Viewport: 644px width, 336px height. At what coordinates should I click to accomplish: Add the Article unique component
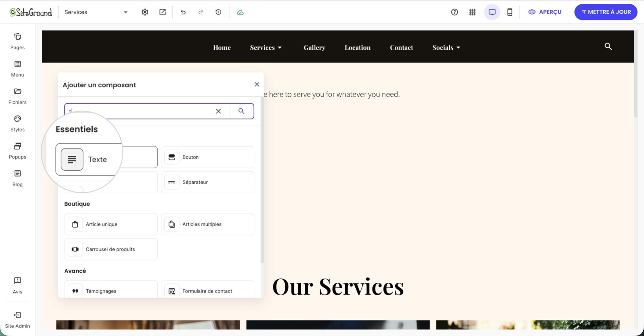coord(111,224)
